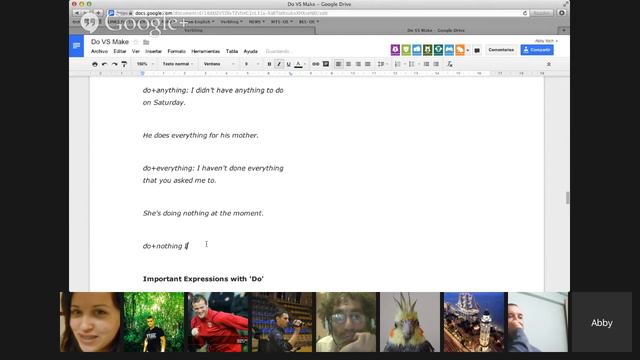
Task: Click the Comentarios button
Action: (x=501, y=50)
